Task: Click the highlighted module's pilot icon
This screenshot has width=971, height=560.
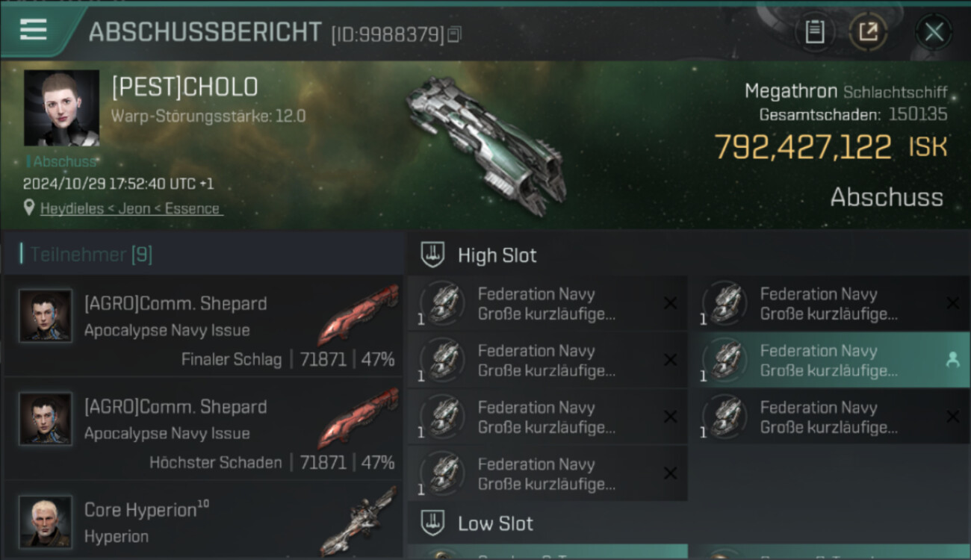Action: point(952,360)
